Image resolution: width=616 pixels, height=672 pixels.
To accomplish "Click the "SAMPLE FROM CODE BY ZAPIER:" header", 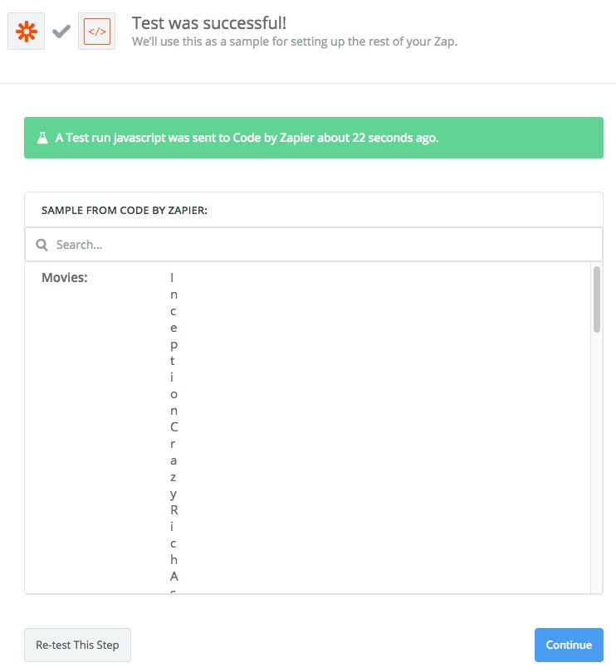I will coord(125,211).
